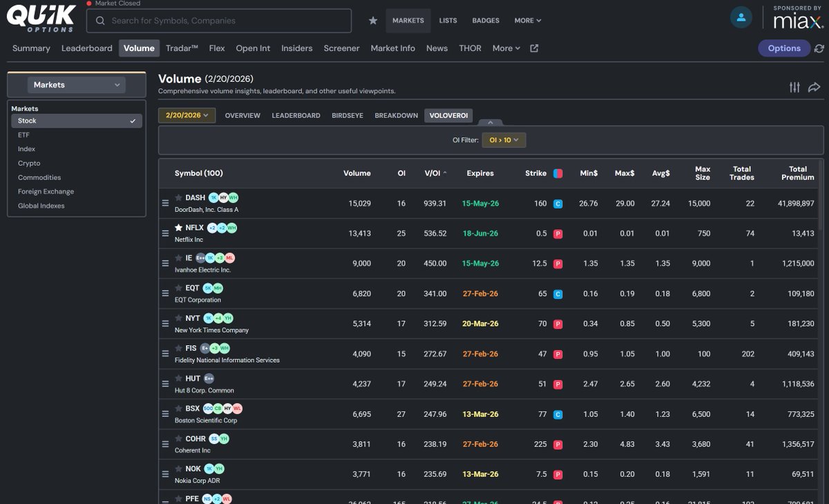Open the Markets dropdown in sidebar
The image size is (829, 504).
click(77, 85)
